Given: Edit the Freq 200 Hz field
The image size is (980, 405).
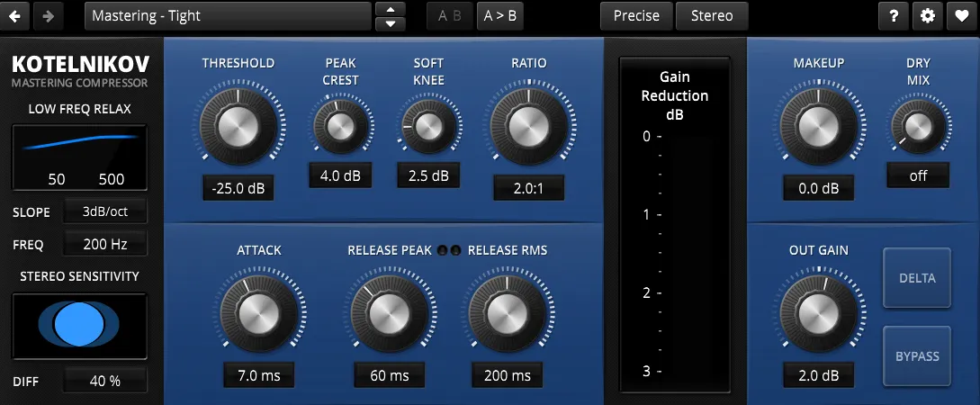Looking at the screenshot, I should click(105, 245).
